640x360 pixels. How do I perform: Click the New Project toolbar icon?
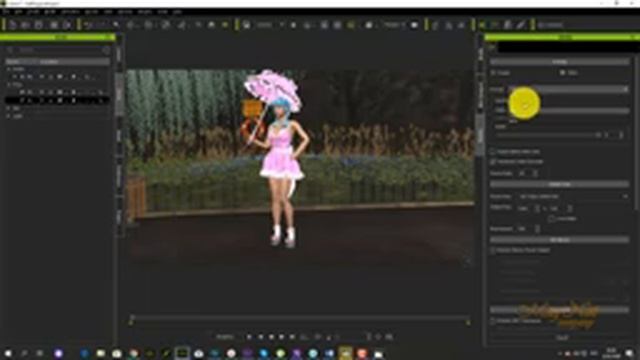pyautogui.click(x=12, y=25)
